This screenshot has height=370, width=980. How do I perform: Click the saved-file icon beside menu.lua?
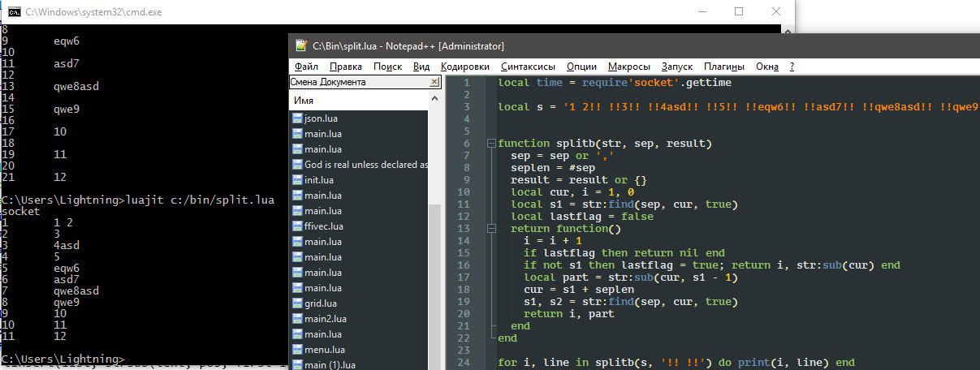coord(297,350)
